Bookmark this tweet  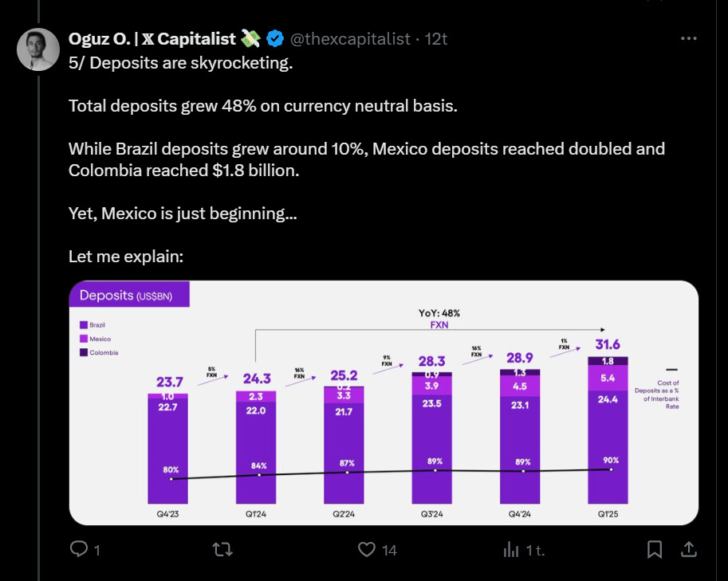(655, 549)
